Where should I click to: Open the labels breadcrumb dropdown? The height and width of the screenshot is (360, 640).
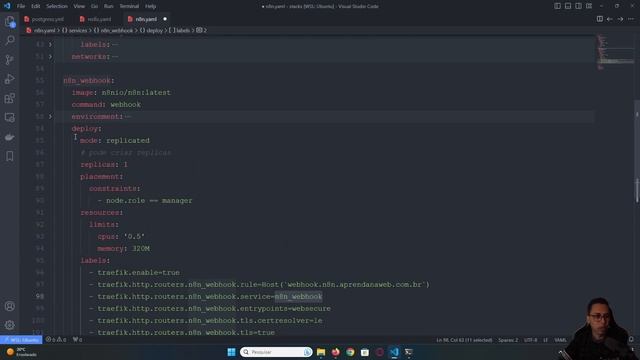pos(180,30)
